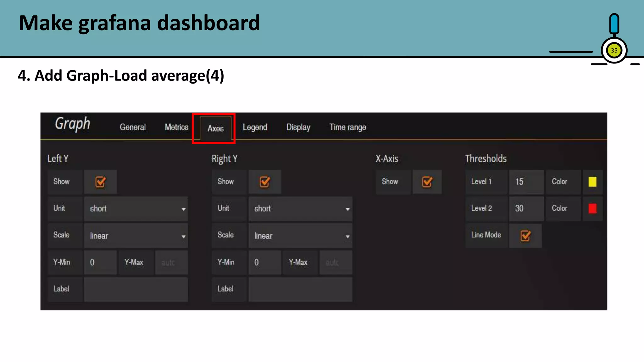
Task: Disable the Thresholds Line Mode checkbox
Action: [525, 236]
